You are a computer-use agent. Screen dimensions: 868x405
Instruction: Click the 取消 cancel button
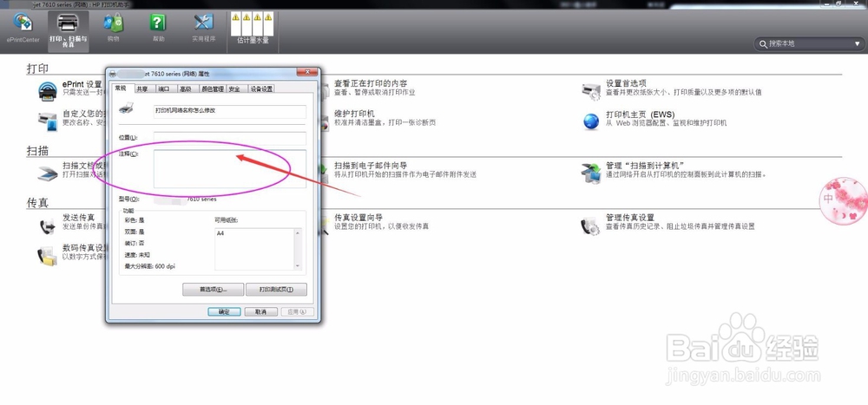[260, 312]
